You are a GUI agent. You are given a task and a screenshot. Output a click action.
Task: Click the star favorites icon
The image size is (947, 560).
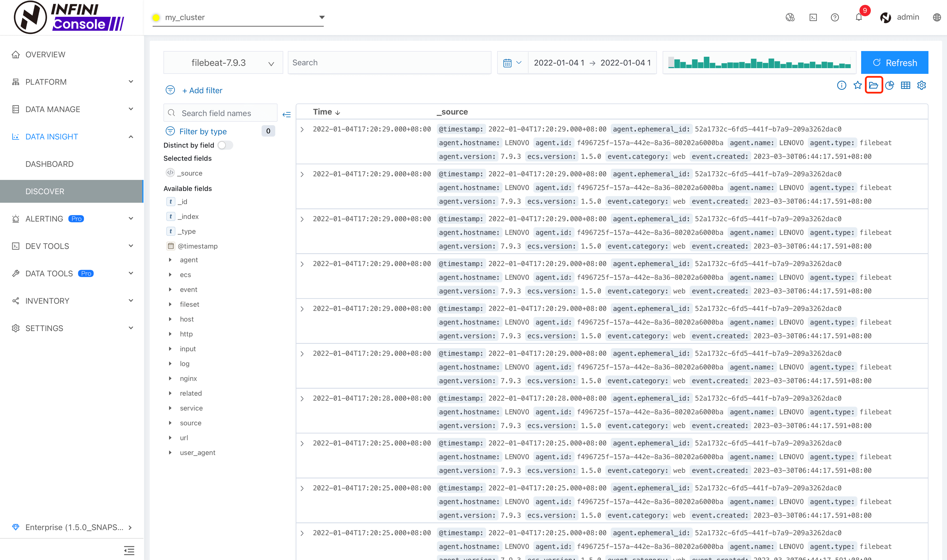tap(857, 85)
